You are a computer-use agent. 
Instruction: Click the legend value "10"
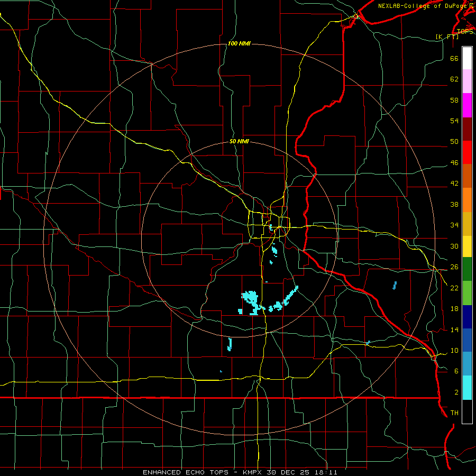(454, 350)
